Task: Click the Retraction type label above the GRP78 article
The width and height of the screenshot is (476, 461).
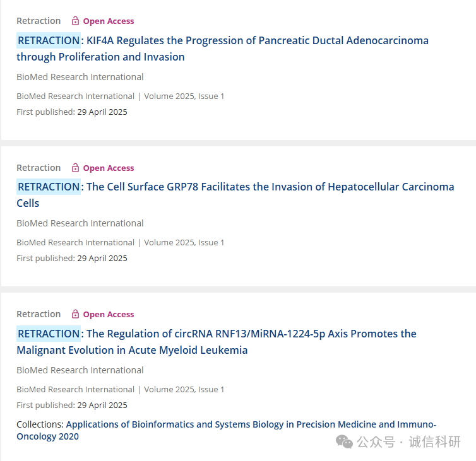Action: click(39, 168)
